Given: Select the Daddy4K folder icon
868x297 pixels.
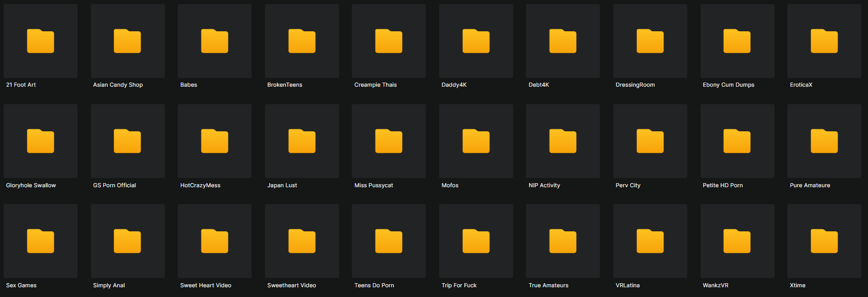Looking at the screenshot, I should [x=476, y=41].
